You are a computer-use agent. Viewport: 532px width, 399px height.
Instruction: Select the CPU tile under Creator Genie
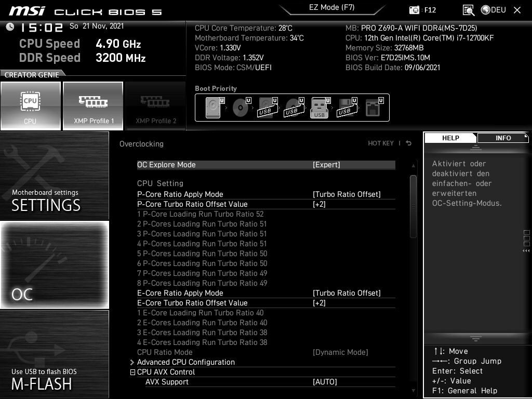(31, 105)
